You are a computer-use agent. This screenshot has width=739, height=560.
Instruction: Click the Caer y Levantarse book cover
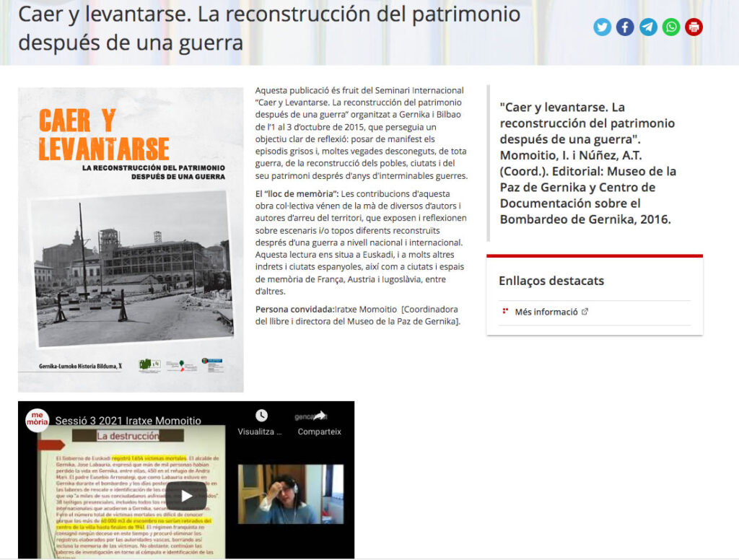coord(131,240)
